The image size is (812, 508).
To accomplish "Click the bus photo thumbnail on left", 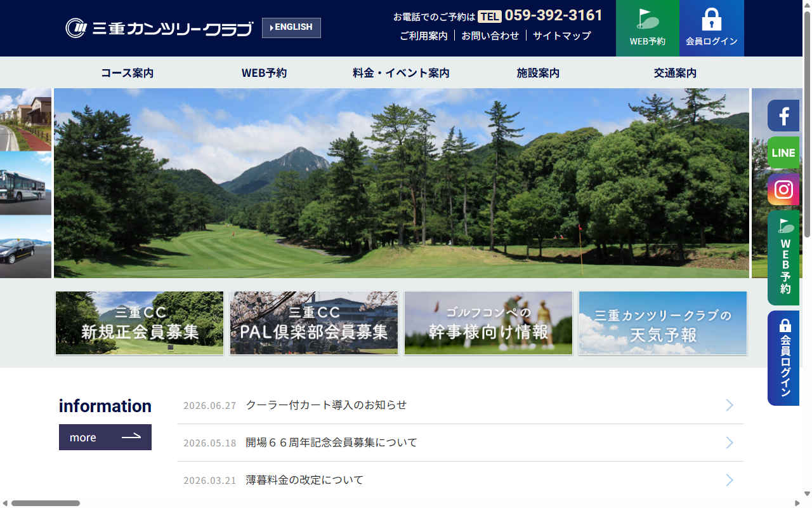I will click(25, 183).
